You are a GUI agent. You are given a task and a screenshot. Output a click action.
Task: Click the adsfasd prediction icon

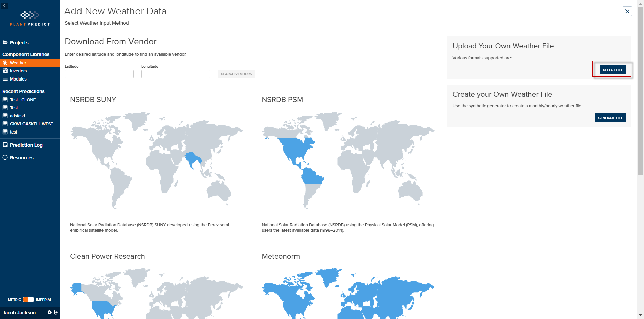click(x=5, y=116)
